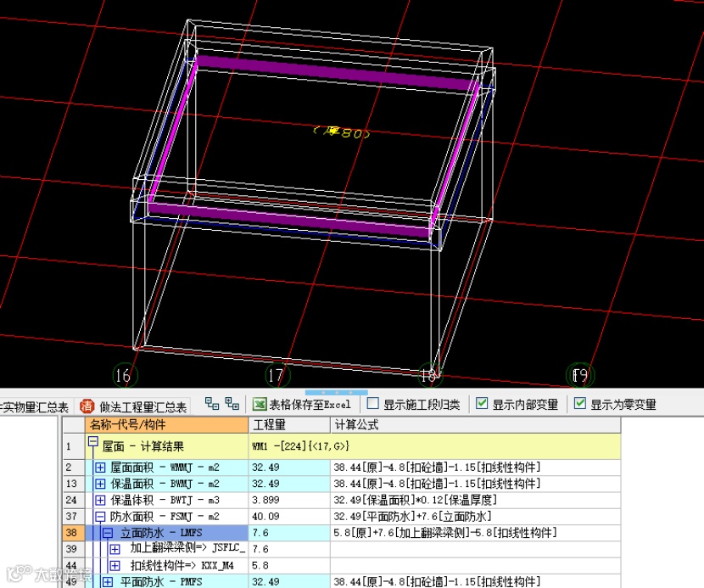
Task: Click the panel splitter grip above the toolbar
Action: (336, 392)
